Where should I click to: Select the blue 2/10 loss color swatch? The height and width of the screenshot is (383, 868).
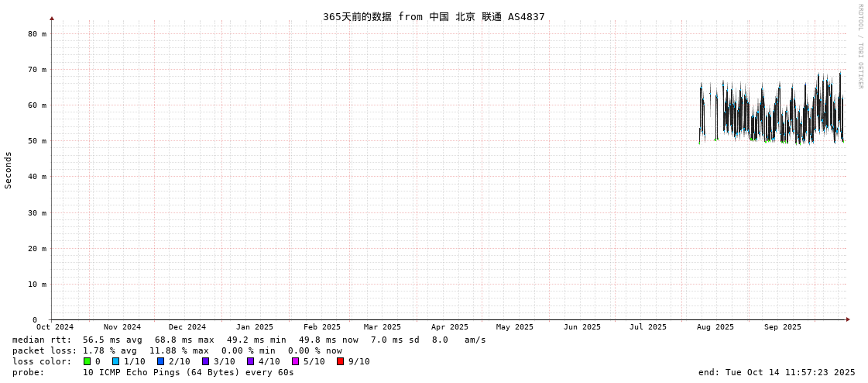coord(161,361)
